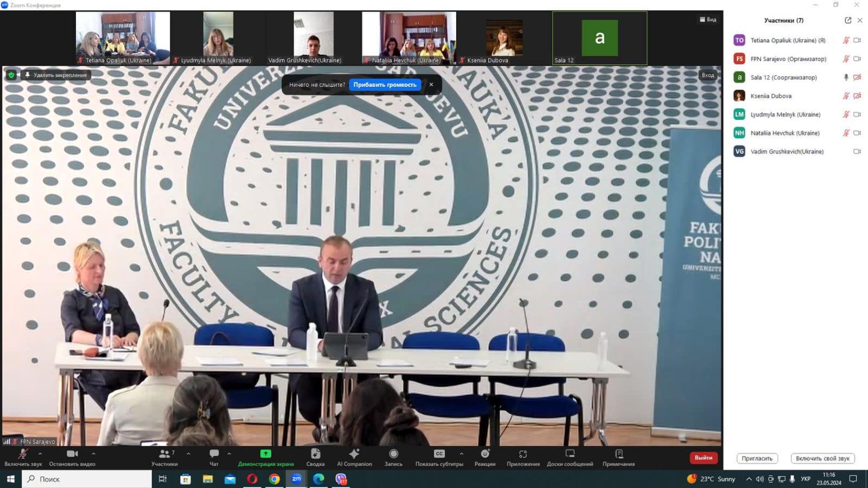Click the taskbar Поиск search box
Screen dimensions: 868x488
pyautogui.click(x=87, y=479)
